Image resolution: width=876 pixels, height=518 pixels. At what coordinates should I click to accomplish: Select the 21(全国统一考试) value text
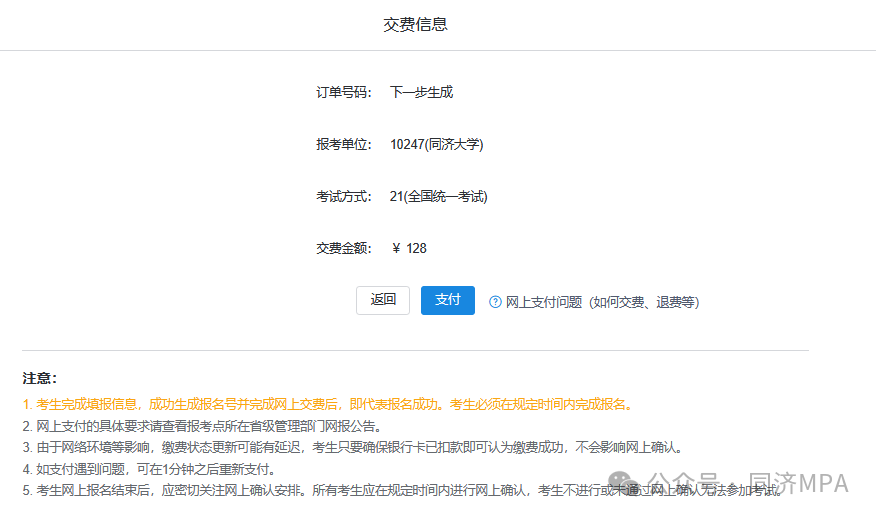point(438,197)
